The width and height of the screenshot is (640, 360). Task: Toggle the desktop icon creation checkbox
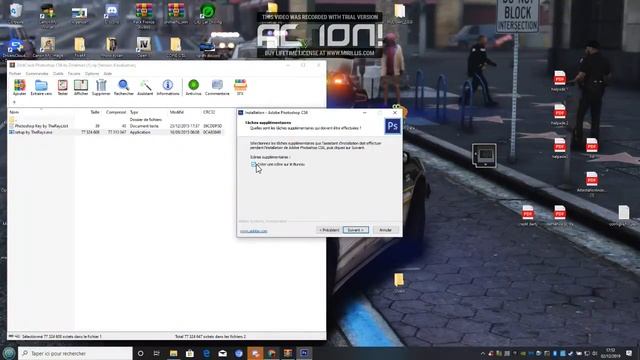click(253, 164)
